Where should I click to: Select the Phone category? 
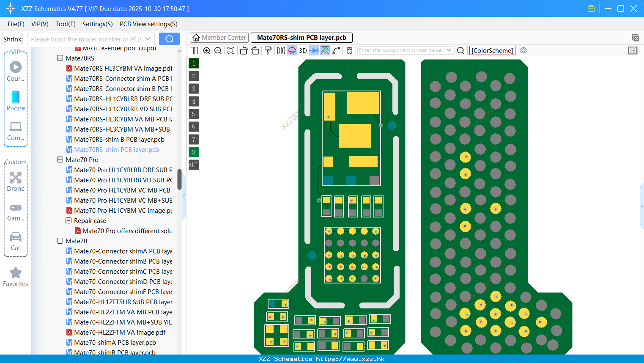16,101
